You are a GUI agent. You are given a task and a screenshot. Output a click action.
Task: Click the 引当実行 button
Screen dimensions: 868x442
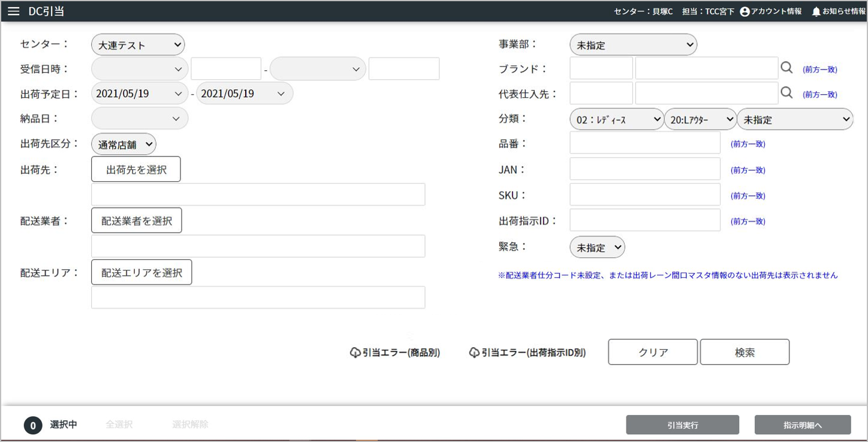click(x=682, y=425)
